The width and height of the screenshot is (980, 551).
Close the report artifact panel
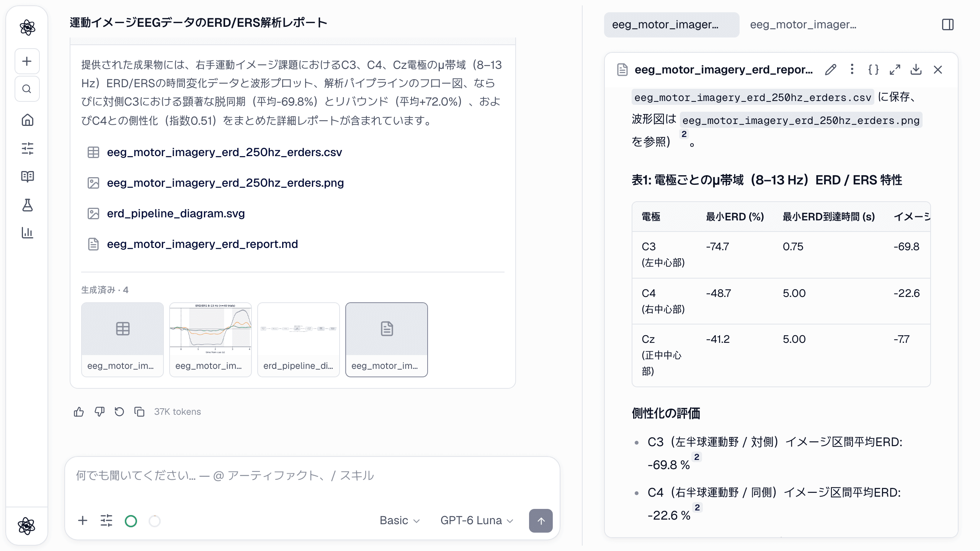pos(938,70)
